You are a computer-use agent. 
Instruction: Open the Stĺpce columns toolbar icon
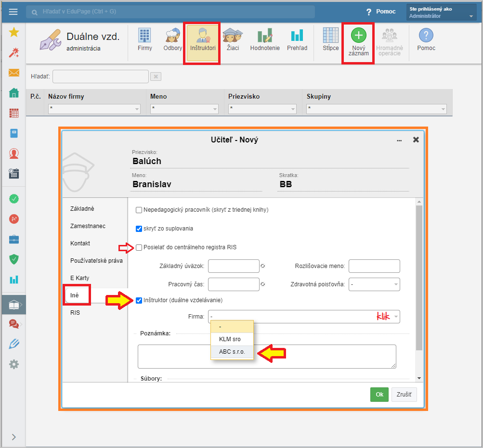tap(330, 39)
